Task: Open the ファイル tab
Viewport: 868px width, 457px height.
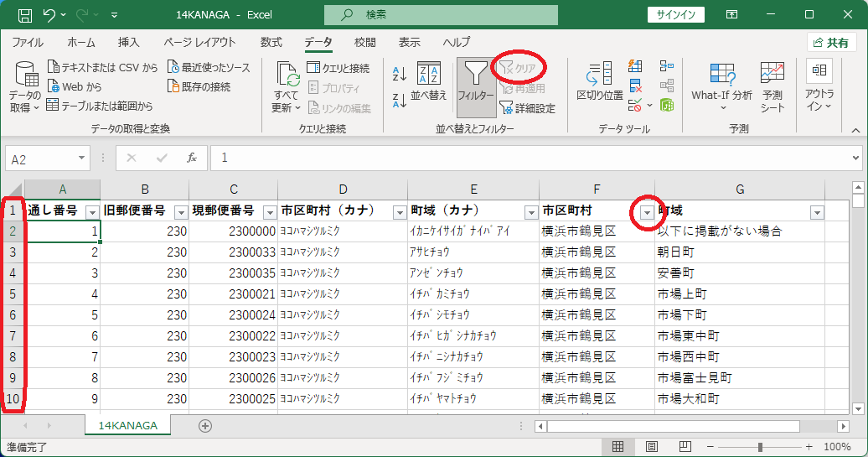Action: (x=28, y=42)
